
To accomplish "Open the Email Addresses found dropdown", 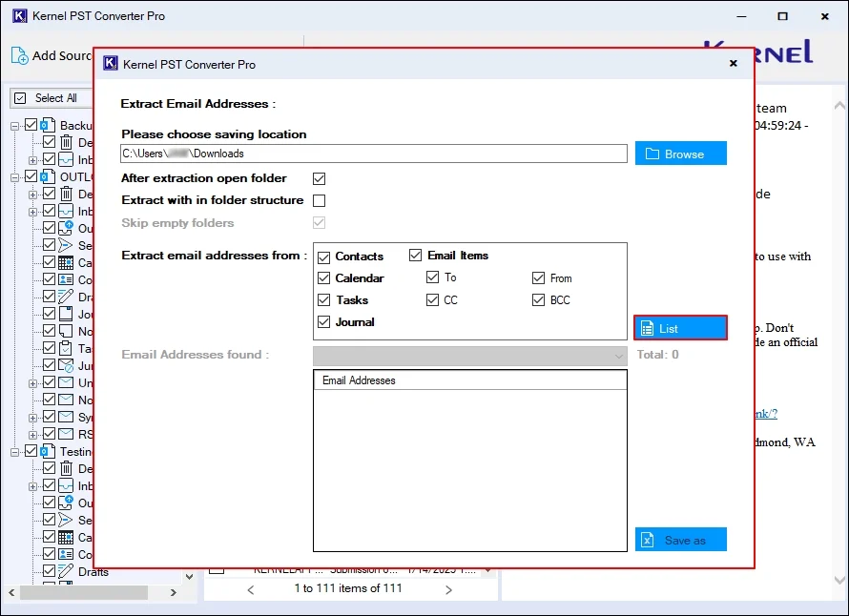I will tap(618, 356).
